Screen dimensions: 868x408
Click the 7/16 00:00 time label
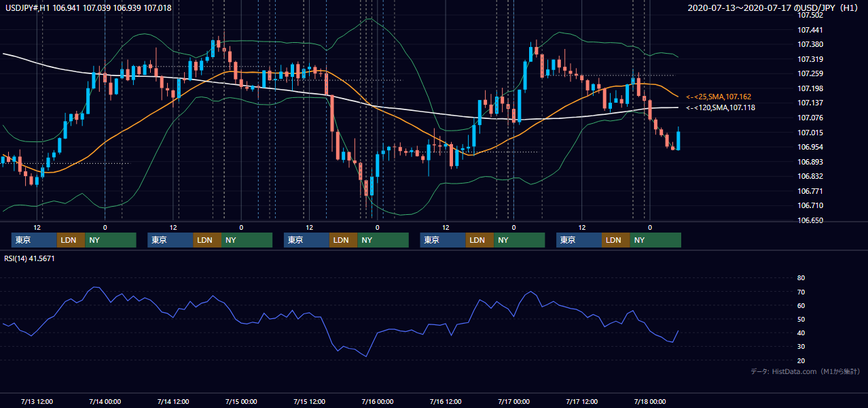pyautogui.click(x=377, y=401)
